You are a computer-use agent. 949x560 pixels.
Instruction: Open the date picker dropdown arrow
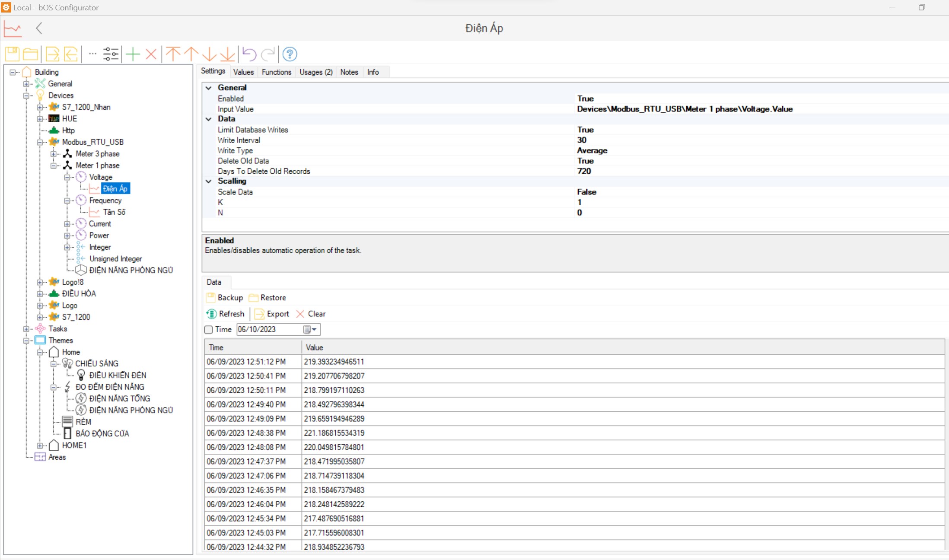pos(314,330)
